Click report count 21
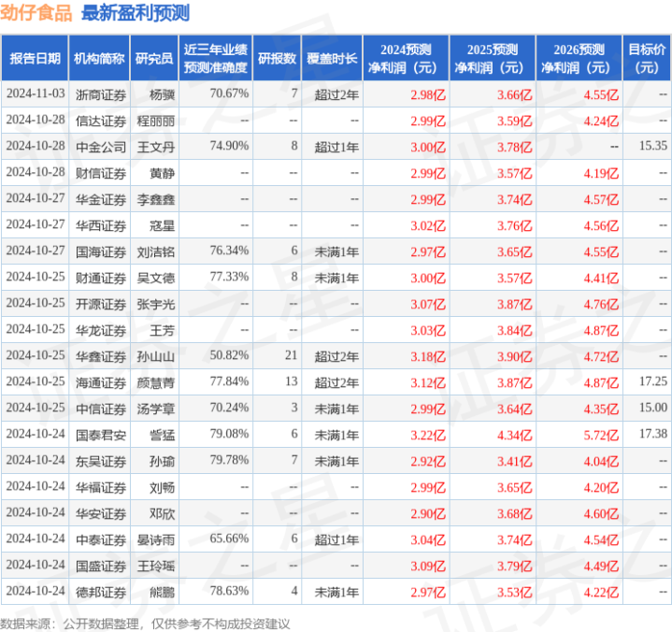672x632 pixels. 291,355
